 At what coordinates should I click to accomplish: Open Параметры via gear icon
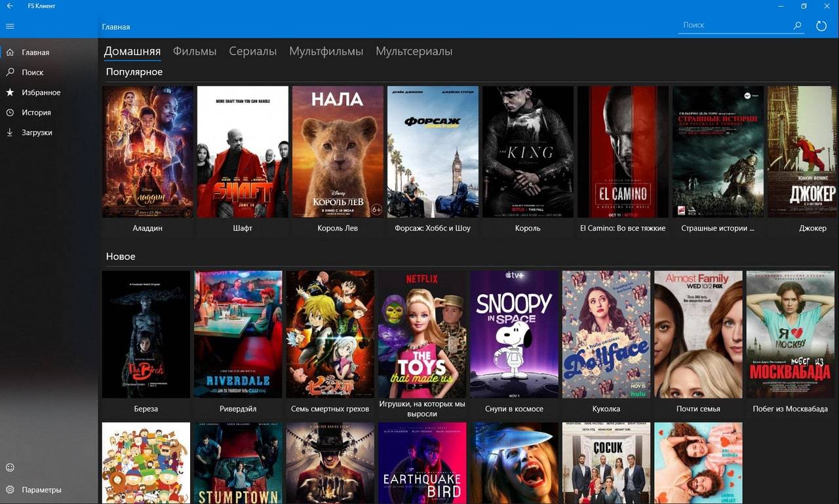[x=10, y=490]
